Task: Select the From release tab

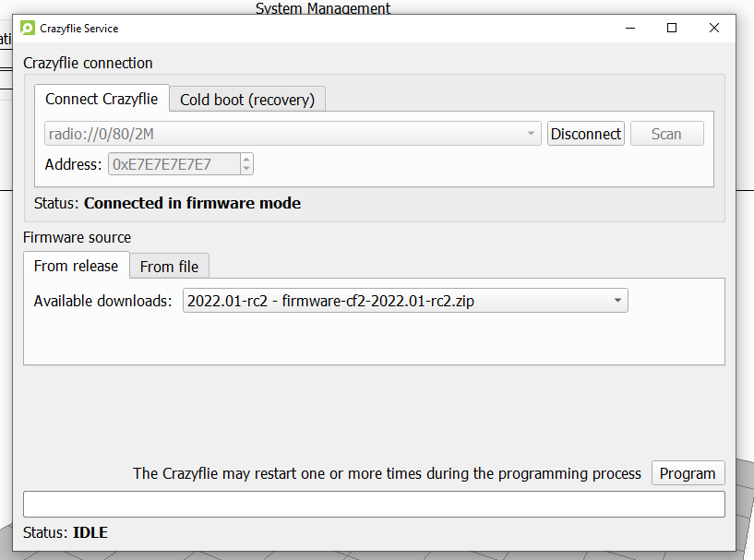Action: click(76, 266)
